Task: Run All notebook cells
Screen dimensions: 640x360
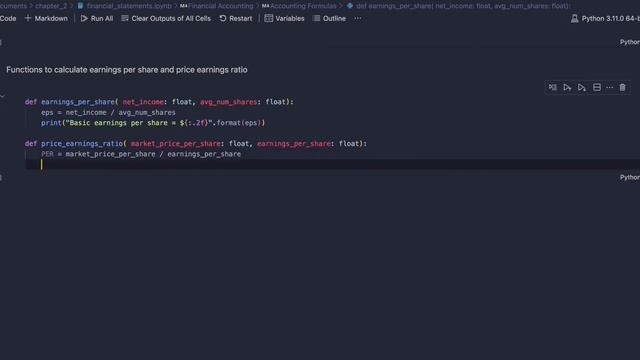Action: point(97,18)
